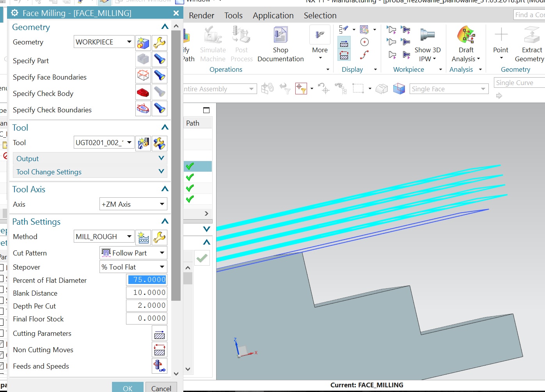
Task: Open the Tool Axis dropdown
Action: 133,204
